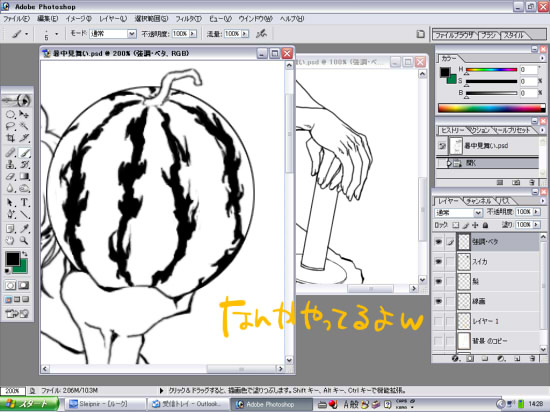The height and width of the screenshot is (412, 550).
Task: Open layer blend mode 通常 dropdown
Action: pos(478,212)
